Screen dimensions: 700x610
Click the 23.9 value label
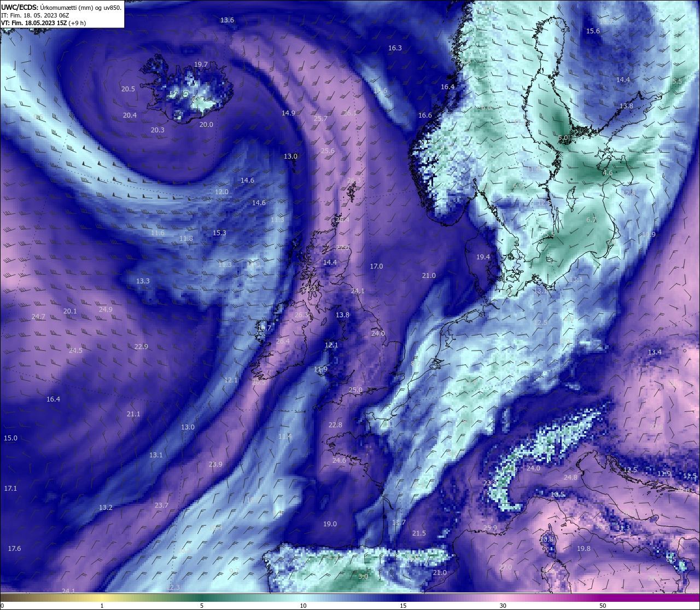215,464
